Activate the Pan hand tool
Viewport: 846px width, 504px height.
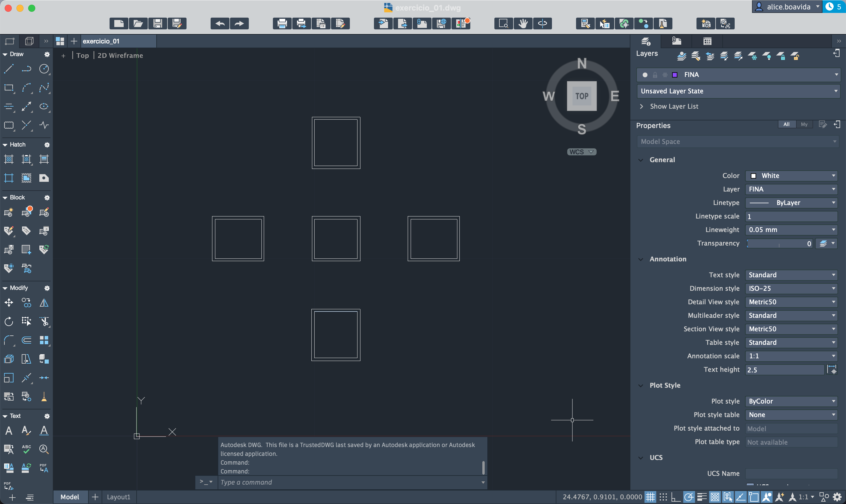click(x=523, y=23)
